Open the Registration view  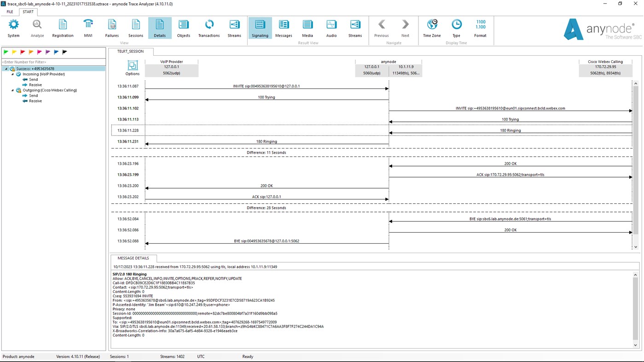63,28
